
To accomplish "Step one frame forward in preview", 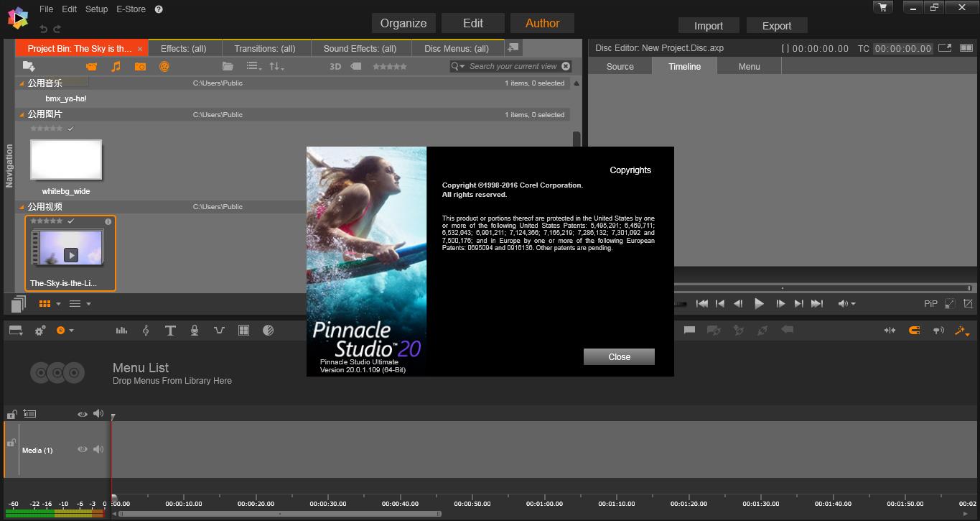I will click(x=780, y=304).
